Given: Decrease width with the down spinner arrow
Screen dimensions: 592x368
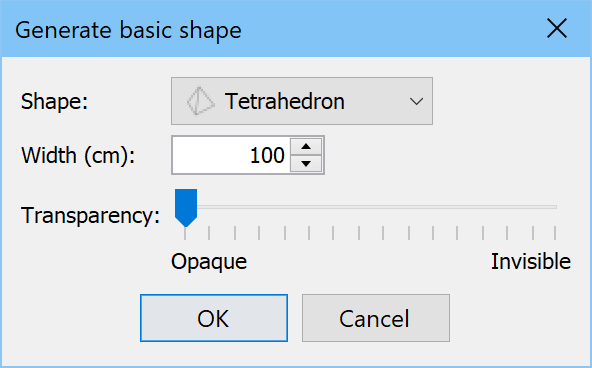Looking at the screenshot, I should coord(306,163).
